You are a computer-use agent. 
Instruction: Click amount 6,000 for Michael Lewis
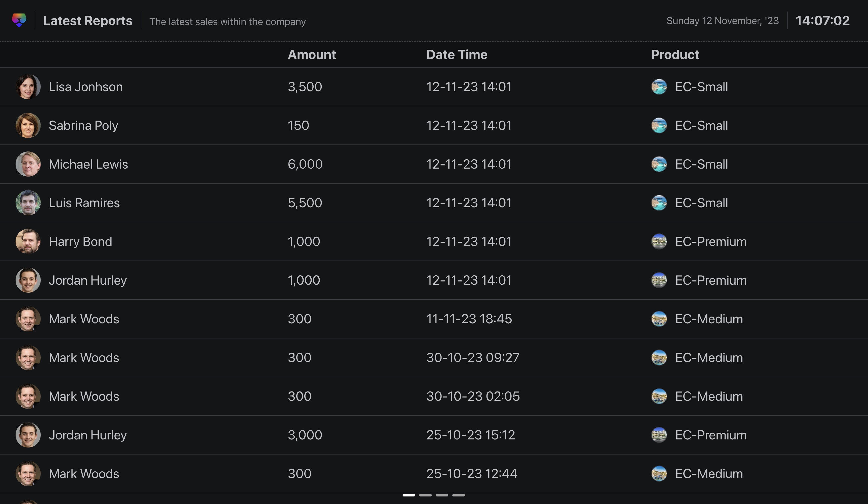pyautogui.click(x=305, y=164)
